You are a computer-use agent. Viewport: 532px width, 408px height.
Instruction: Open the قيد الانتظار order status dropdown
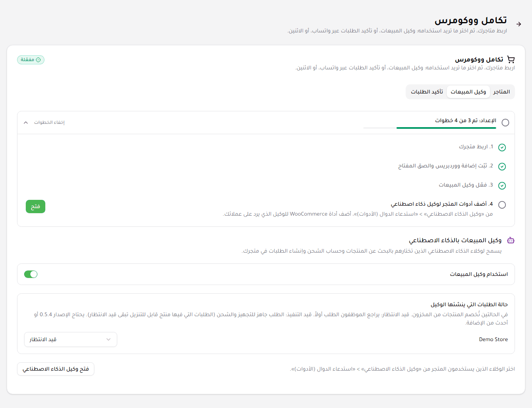click(x=71, y=339)
